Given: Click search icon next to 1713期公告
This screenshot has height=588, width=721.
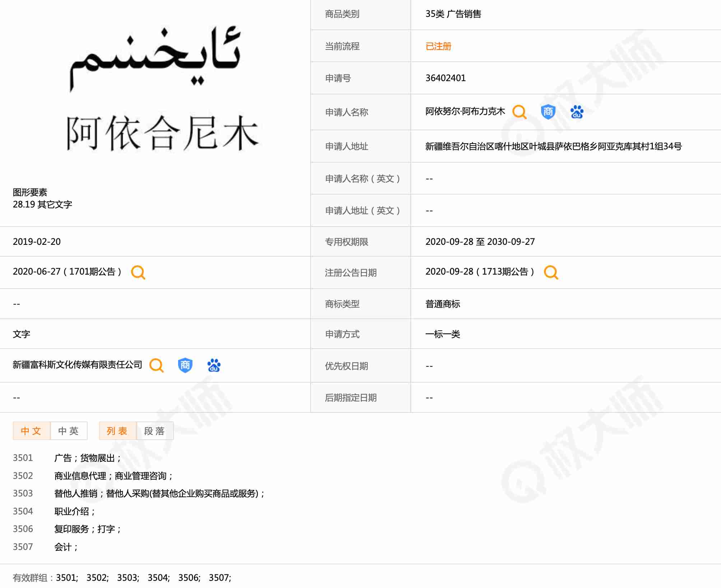Looking at the screenshot, I should point(551,272).
